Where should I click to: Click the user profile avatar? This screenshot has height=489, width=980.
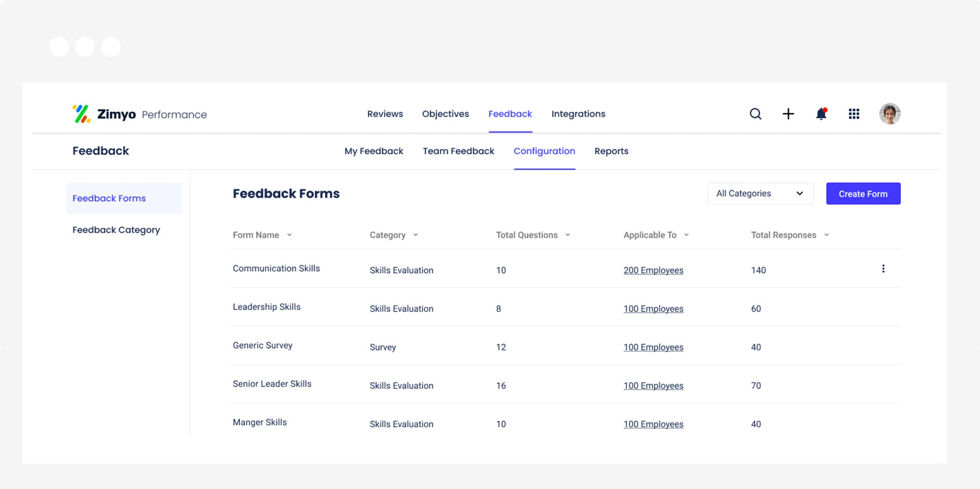pyautogui.click(x=890, y=114)
